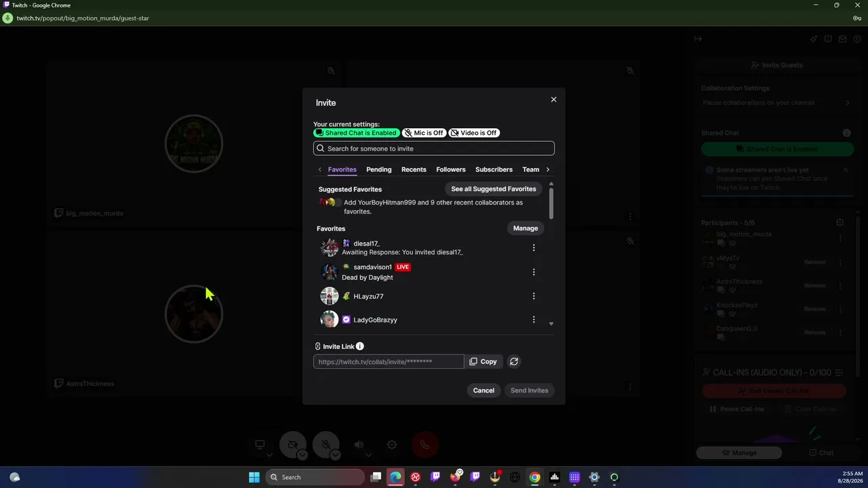
Task: Toggle the Video is Off setting badge
Action: point(474,133)
